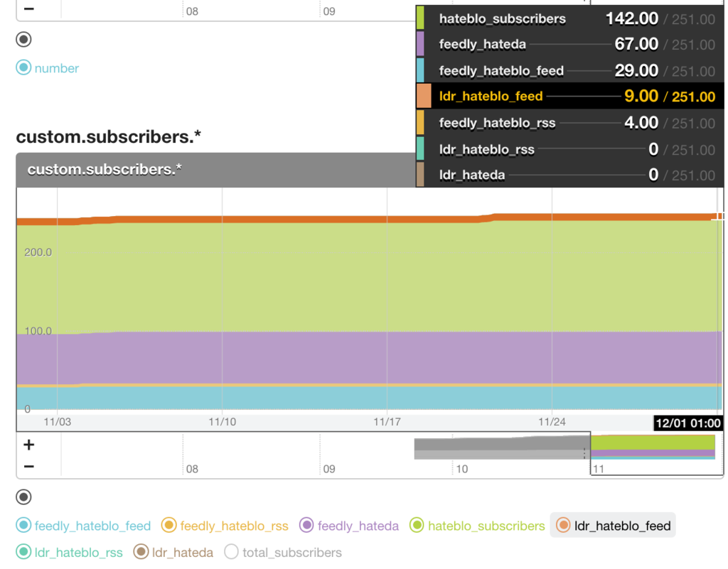728x569 pixels.
Task: Zoom out the upper graph timeline
Action: tap(28, 9)
